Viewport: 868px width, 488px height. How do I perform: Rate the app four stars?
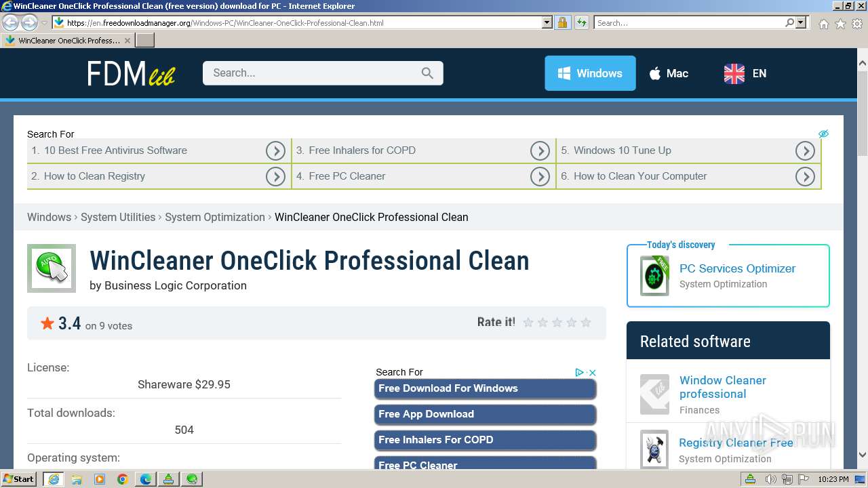coord(572,323)
